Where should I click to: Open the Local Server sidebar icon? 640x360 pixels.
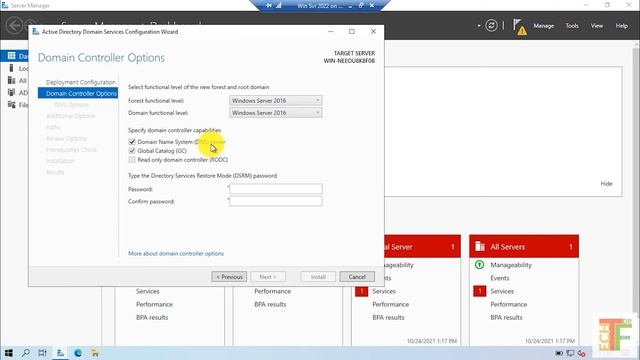(x=11, y=68)
